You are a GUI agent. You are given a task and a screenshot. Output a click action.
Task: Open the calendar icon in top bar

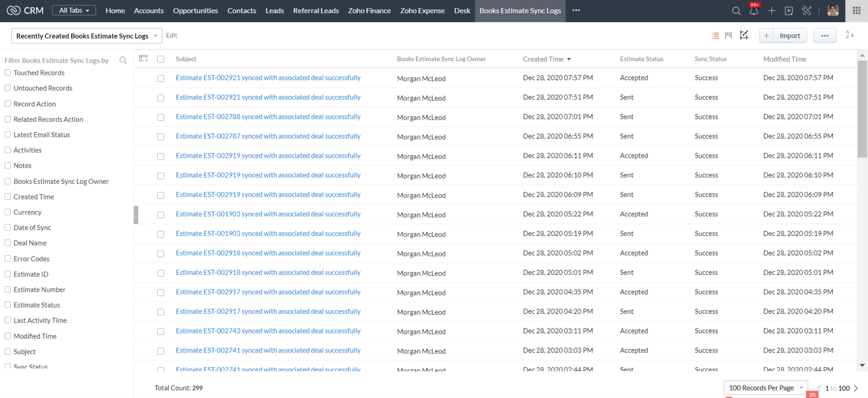click(789, 11)
